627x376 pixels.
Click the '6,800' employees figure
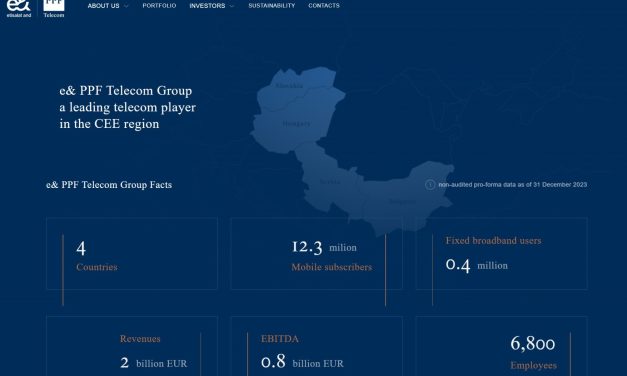point(533,344)
